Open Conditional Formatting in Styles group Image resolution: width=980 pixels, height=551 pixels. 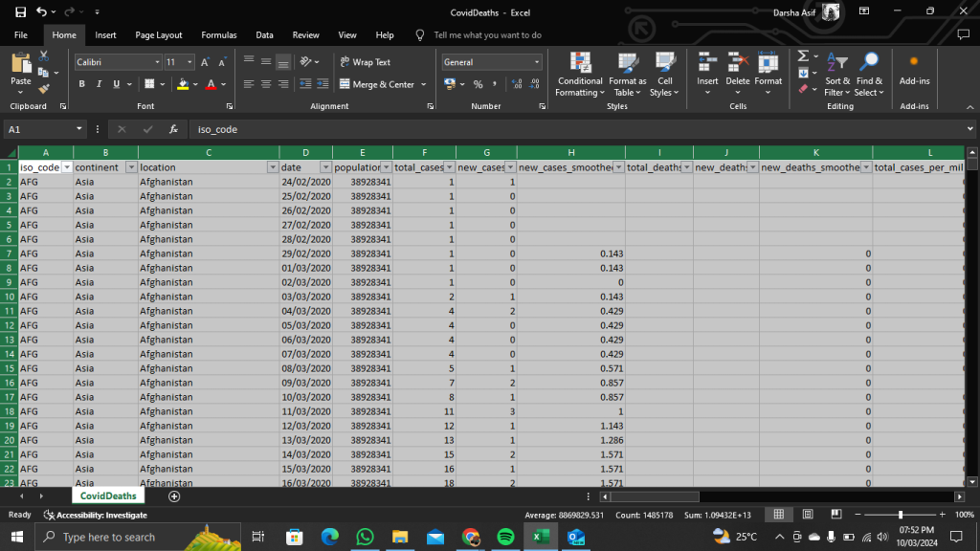(x=580, y=75)
